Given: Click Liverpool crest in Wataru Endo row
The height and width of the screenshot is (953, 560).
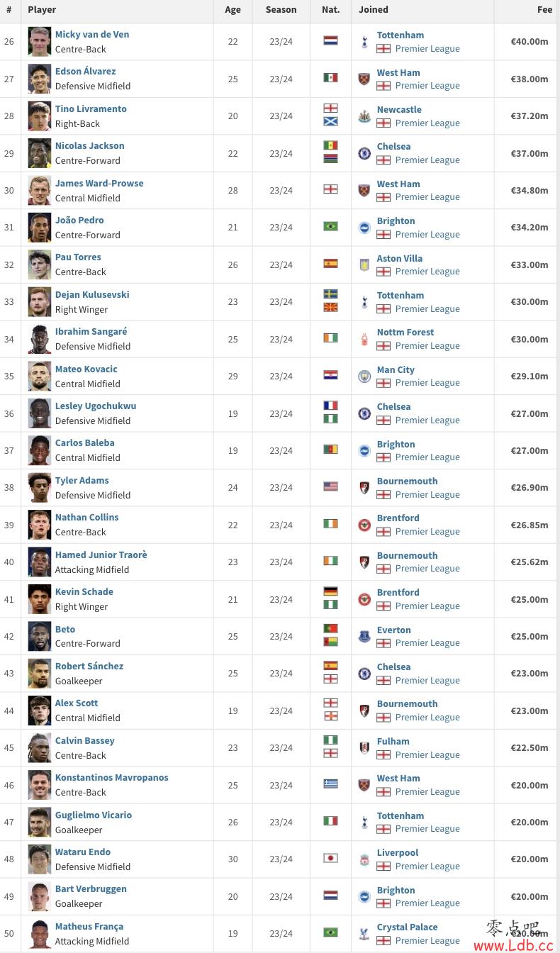Looking at the screenshot, I should coord(364,859).
